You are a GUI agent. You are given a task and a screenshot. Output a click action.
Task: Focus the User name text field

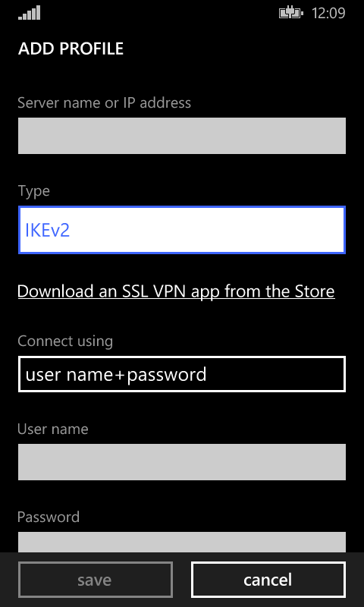click(x=182, y=462)
